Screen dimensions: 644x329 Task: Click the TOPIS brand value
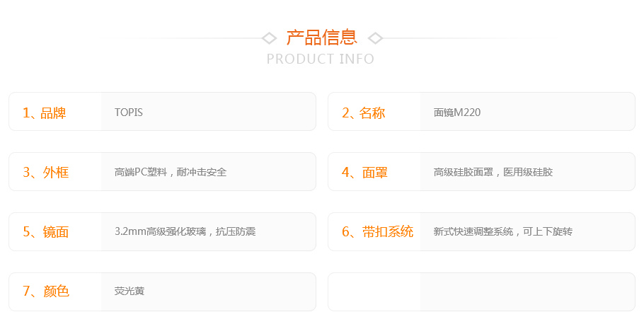pyautogui.click(x=129, y=112)
